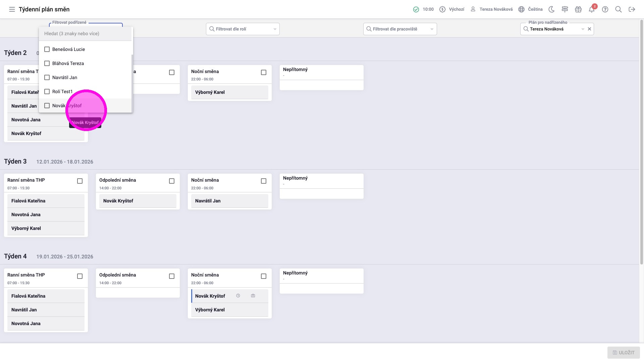Open the hamburger navigation menu
Image resolution: width=644 pixels, height=362 pixels.
click(x=12, y=9)
